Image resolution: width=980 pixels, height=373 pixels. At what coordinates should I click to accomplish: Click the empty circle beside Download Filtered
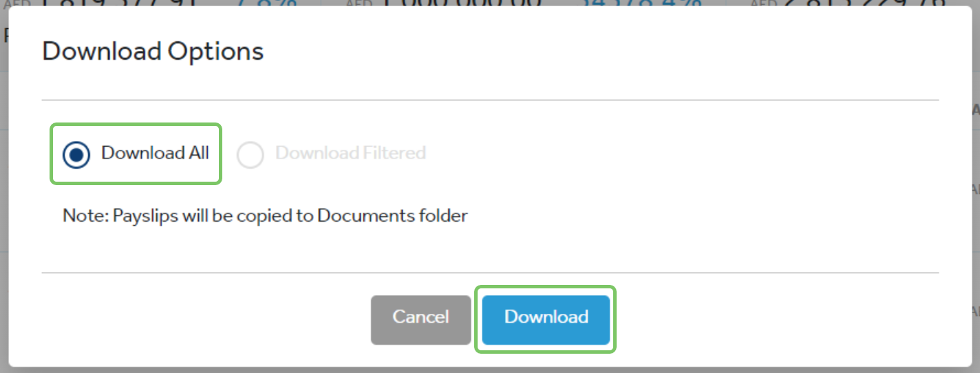point(250,155)
